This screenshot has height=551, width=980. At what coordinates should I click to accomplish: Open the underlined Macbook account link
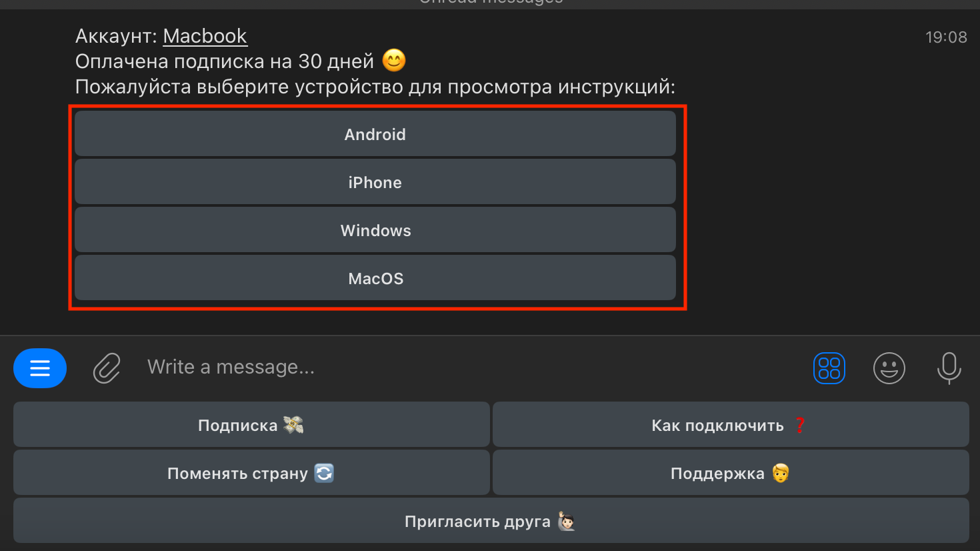click(205, 36)
